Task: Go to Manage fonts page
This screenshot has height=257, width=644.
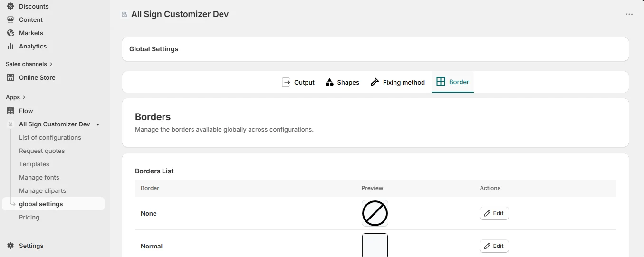Action: tap(39, 177)
